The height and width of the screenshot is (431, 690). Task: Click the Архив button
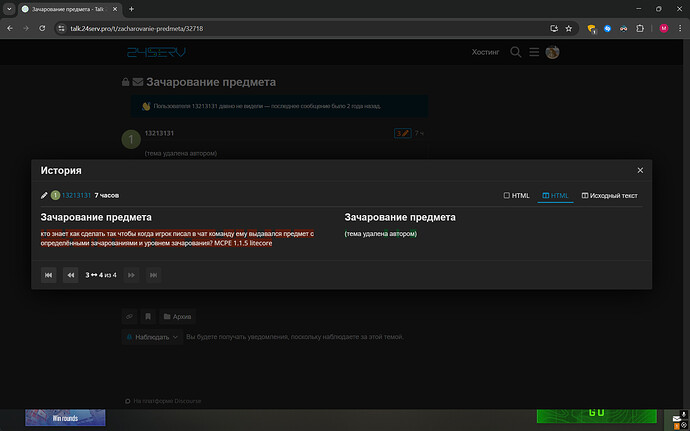pyautogui.click(x=177, y=317)
